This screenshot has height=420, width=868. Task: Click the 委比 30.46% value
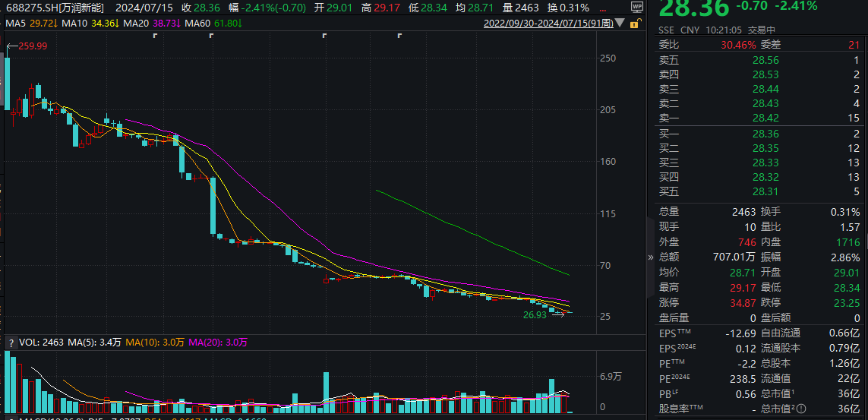pyautogui.click(x=738, y=45)
